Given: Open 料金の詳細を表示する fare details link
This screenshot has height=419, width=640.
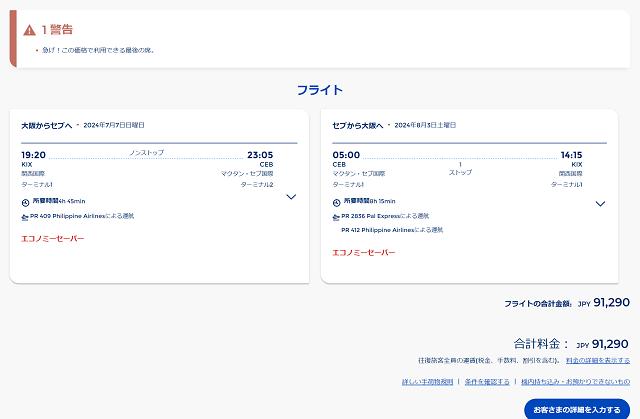Looking at the screenshot, I should [x=597, y=360].
